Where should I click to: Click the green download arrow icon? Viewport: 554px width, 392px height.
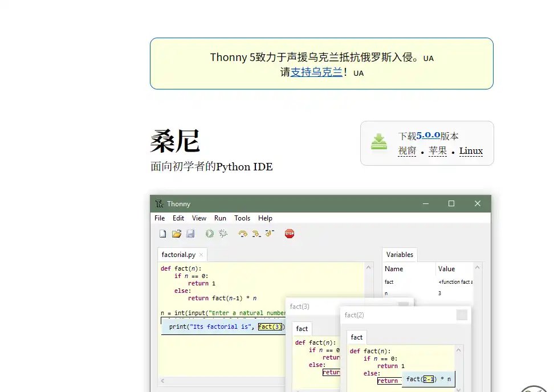[x=379, y=141]
